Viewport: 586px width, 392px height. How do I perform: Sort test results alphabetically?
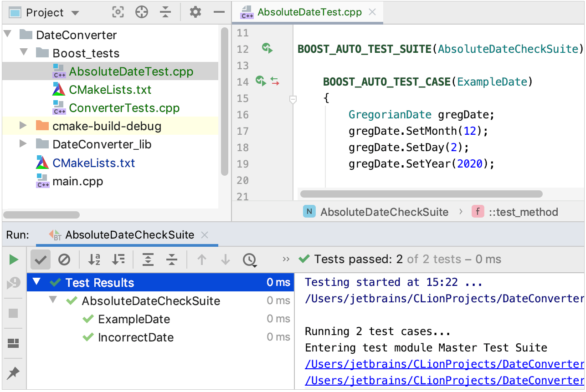pyautogui.click(x=94, y=260)
